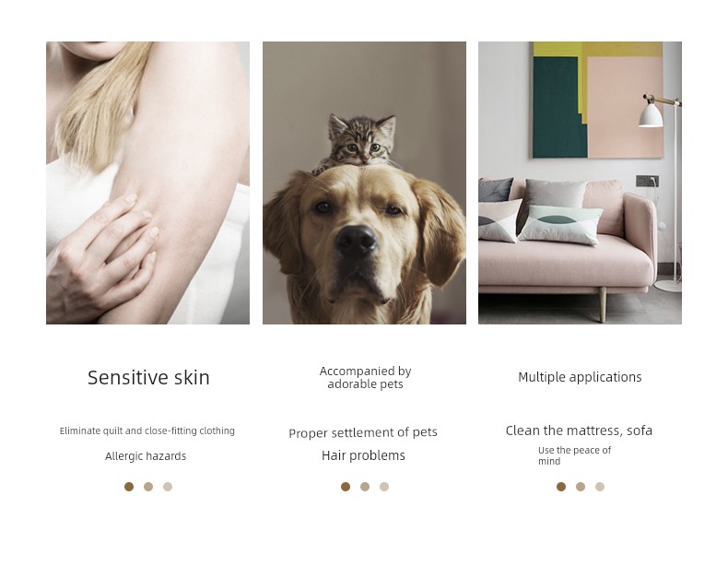Click the 'Sensitive skin' heading
The height and width of the screenshot is (566, 728).
coord(148,378)
